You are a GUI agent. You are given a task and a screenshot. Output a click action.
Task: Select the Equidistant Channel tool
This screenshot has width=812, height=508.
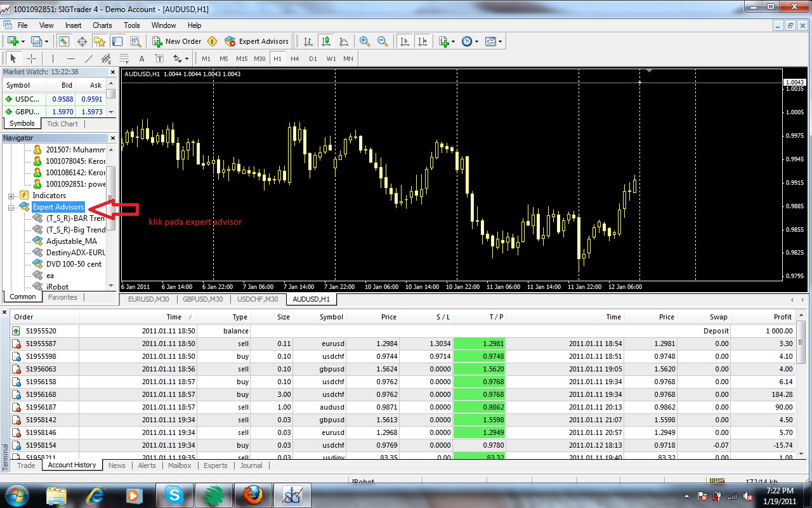point(106,58)
